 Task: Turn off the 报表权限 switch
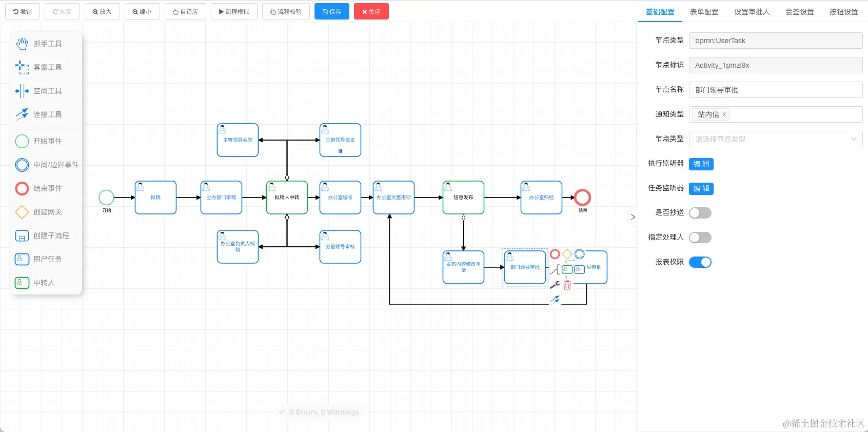(x=700, y=262)
